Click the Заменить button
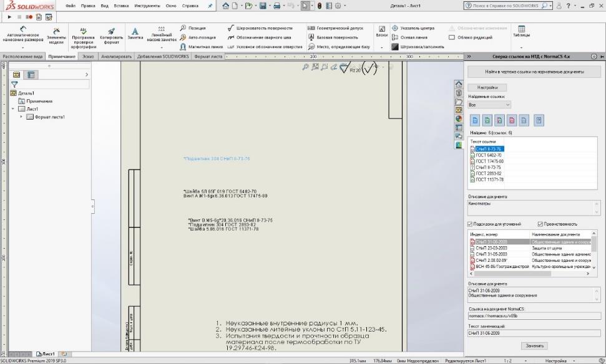The height and width of the screenshot is (364, 606). (x=534, y=345)
